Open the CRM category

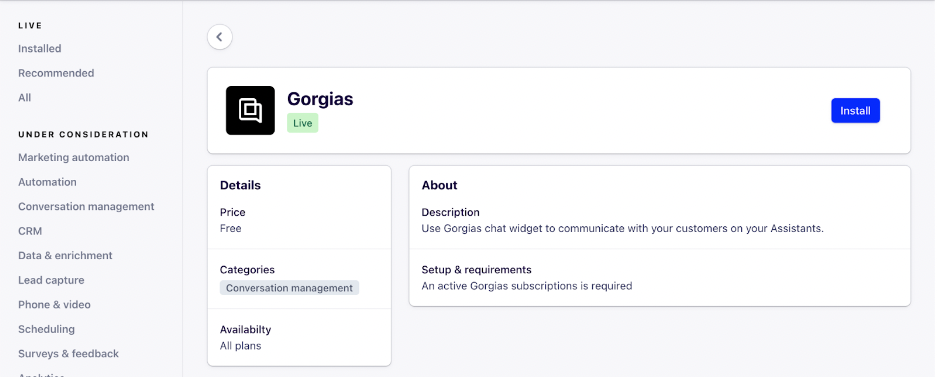pyautogui.click(x=30, y=231)
